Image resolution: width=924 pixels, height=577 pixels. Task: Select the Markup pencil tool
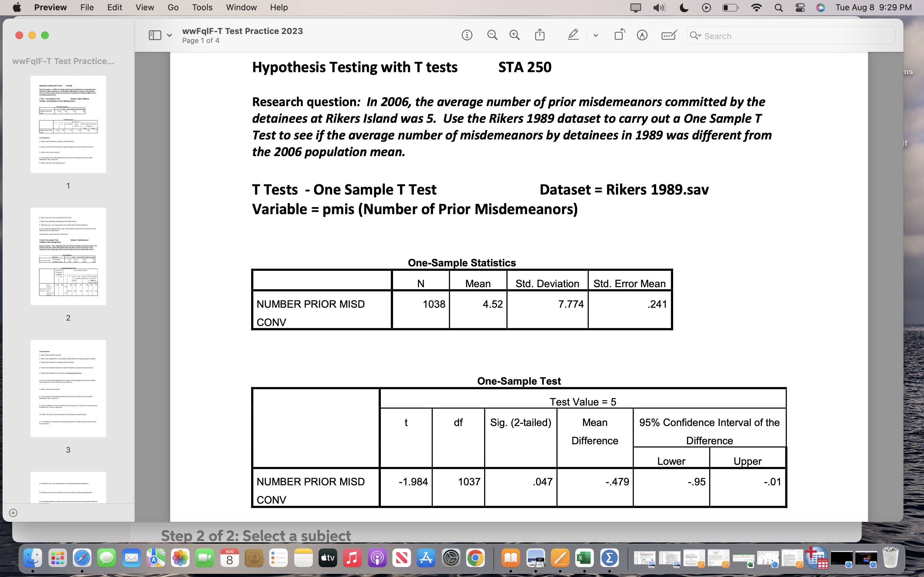(573, 35)
